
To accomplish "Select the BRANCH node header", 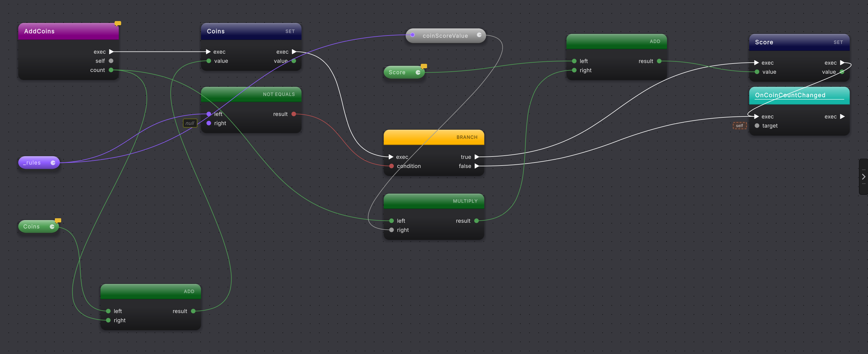I will coord(434,137).
